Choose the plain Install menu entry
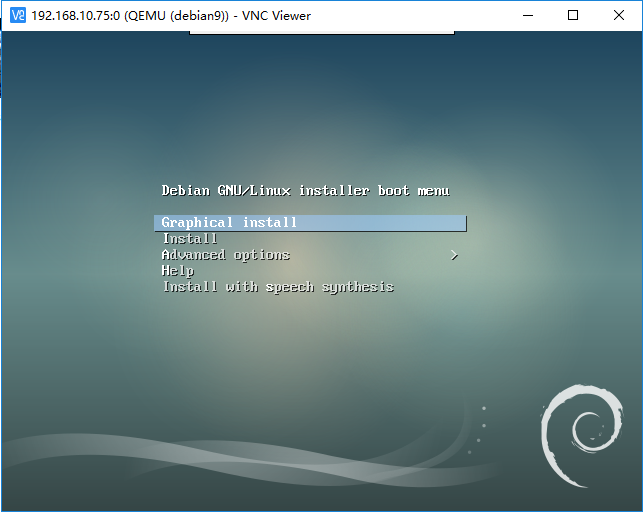643x513 pixels. pyautogui.click(x=190, y=238)
